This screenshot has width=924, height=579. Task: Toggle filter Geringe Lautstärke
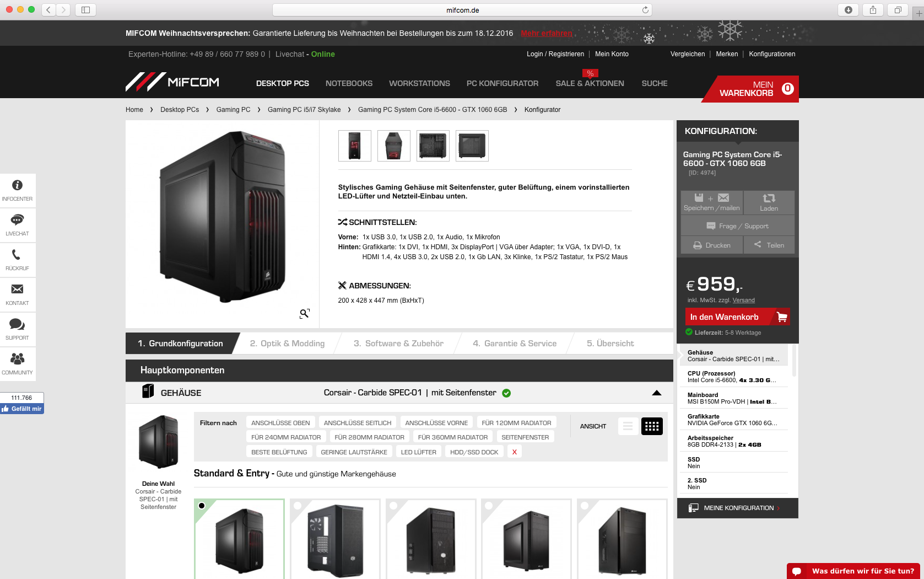pyautogui.click(x=354, y=452)
